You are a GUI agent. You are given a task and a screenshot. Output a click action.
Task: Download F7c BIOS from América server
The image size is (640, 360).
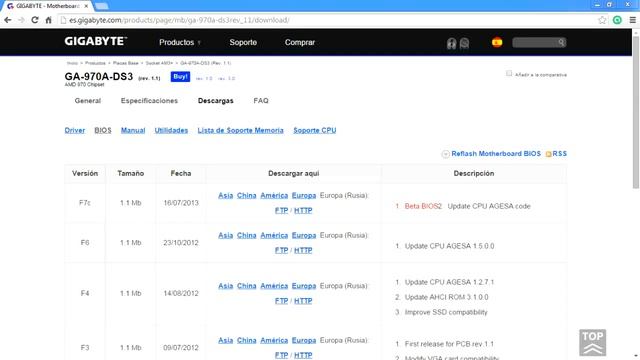pos(274,196)
